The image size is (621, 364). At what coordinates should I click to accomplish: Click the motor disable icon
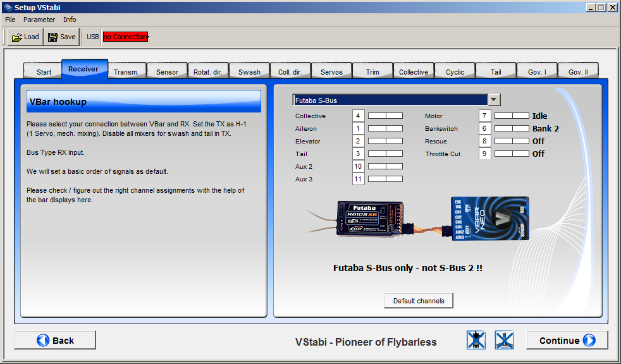click(x=476, y=340)
